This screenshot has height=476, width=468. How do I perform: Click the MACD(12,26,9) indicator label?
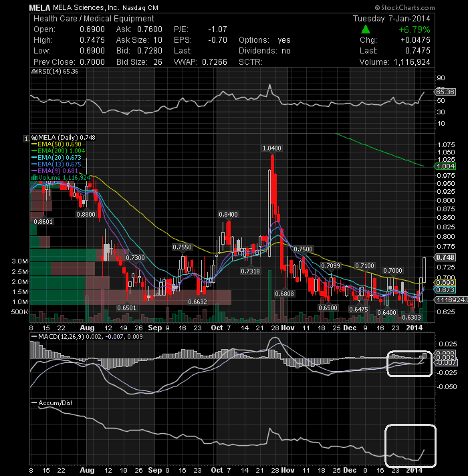pos(87,337)
